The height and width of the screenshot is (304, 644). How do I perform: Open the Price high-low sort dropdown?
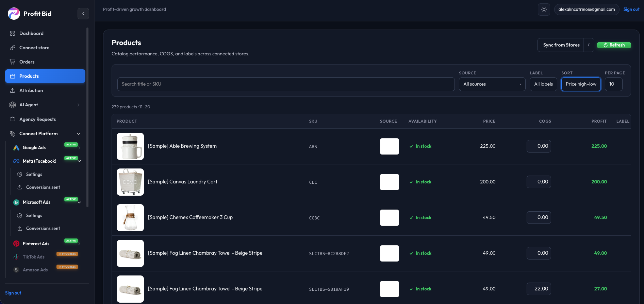pos(581,84)
